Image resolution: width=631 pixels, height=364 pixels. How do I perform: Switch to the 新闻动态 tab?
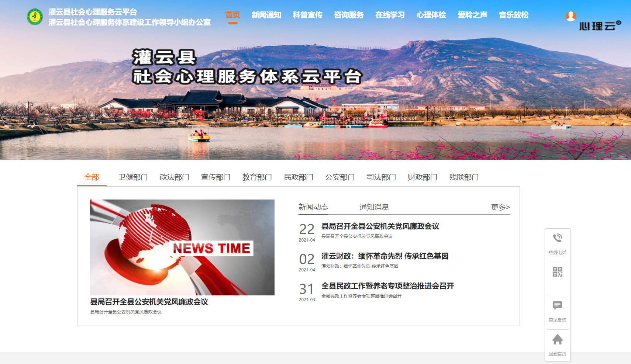point(313,207)
